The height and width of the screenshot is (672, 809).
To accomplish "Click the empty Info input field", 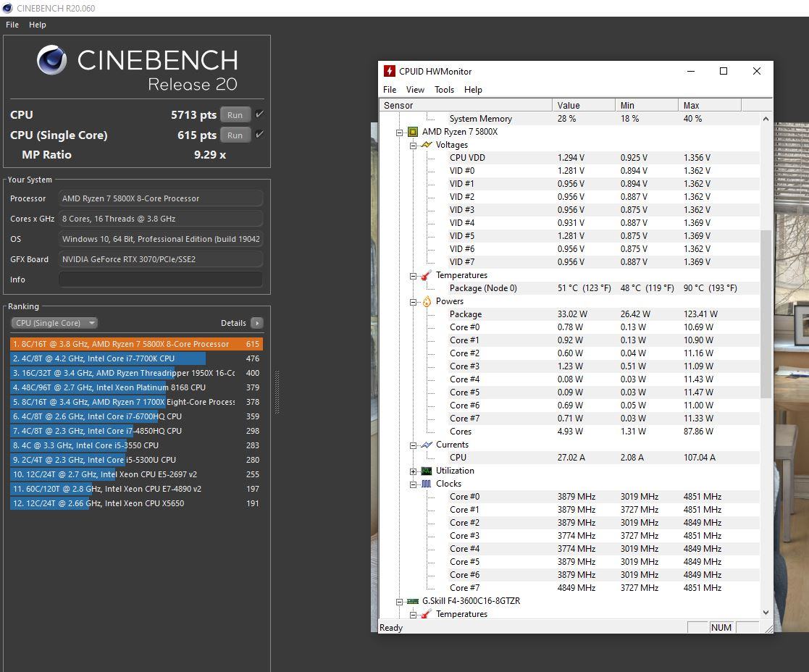I will (x=161, y=280).
